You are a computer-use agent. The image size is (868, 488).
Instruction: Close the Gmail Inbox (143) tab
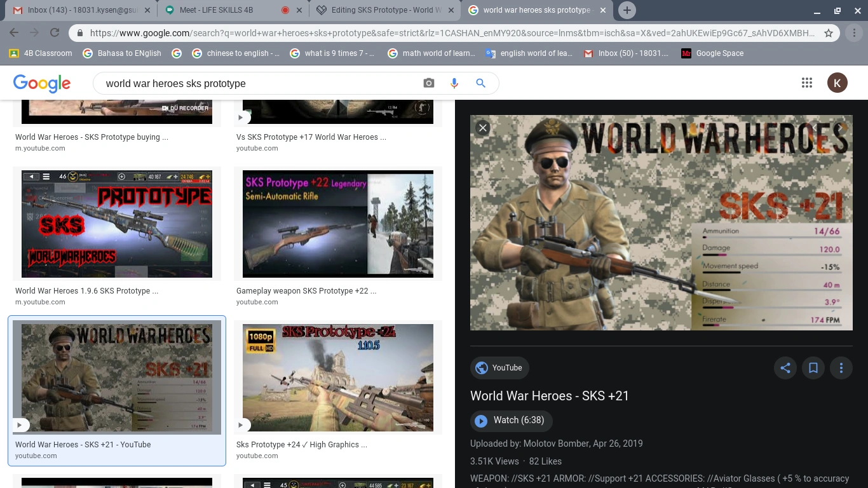click(x=147, y=10)
